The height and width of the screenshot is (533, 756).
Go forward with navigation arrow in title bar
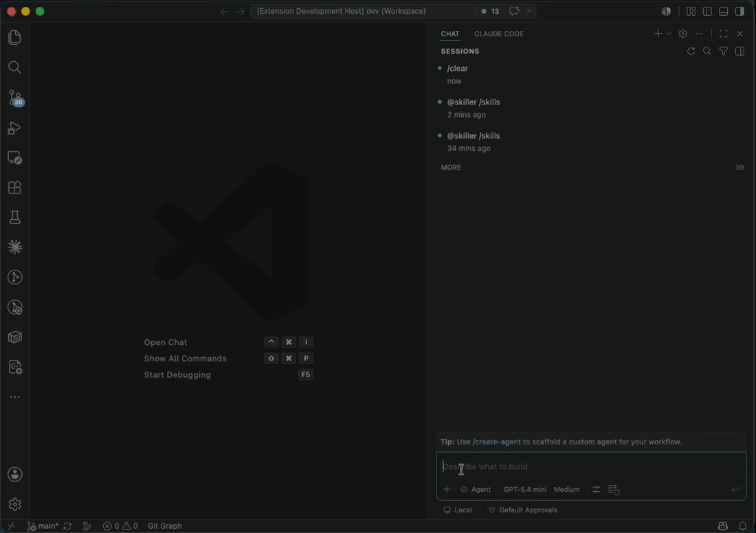241,11
